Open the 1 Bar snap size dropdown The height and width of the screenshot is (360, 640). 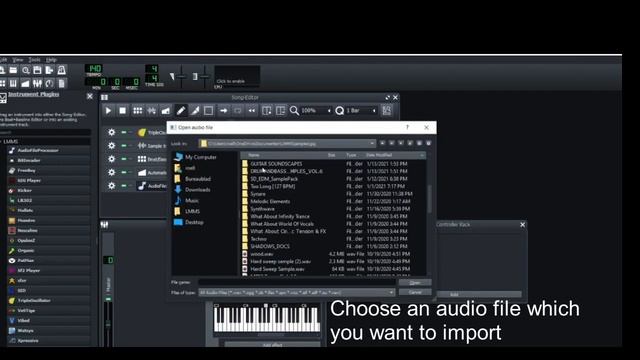(x=361, y=111)
